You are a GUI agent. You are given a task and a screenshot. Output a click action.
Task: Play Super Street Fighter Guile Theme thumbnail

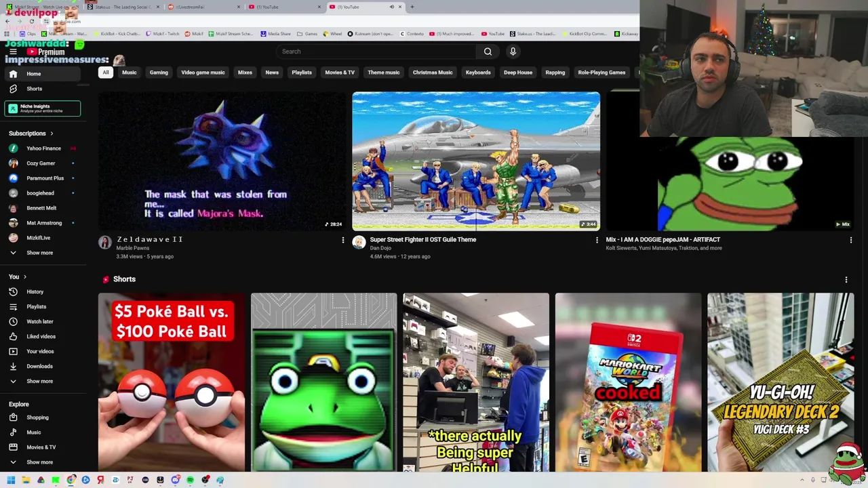(476, 161)
